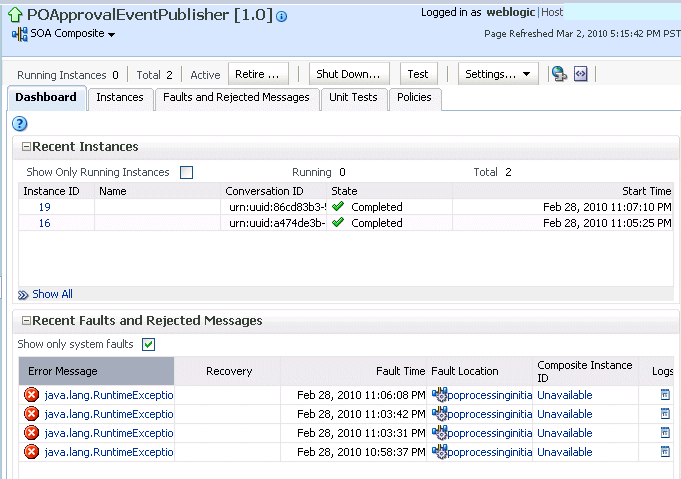This screenshot has height=479, width=681.
Task: Click the blue help question mark icon
Action: tap(20, 124)
